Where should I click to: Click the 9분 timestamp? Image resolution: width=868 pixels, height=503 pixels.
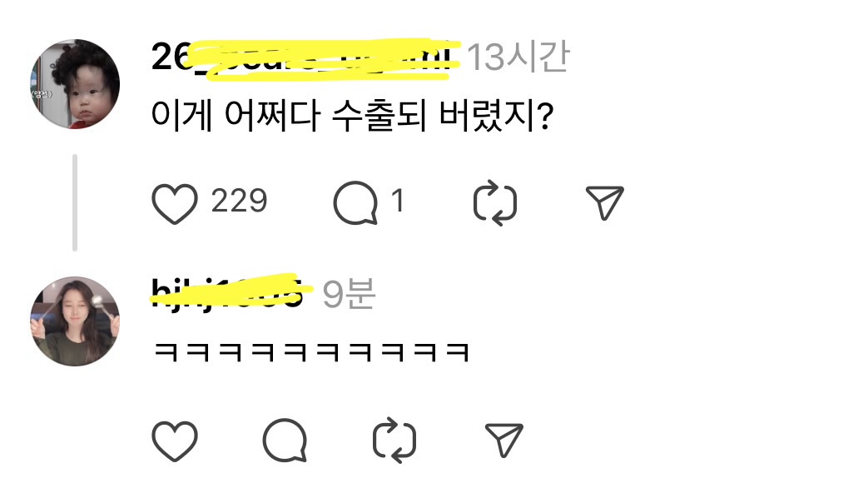tap(349, 294)
